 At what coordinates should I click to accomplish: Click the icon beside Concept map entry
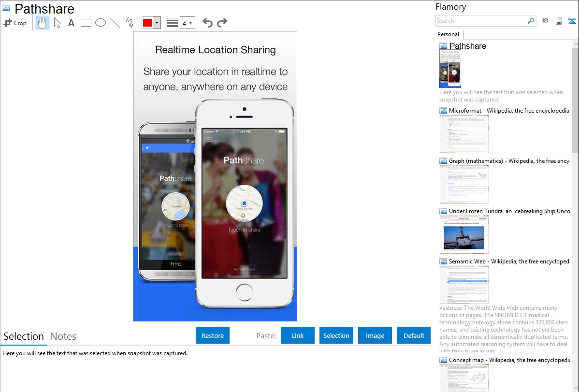443,360
